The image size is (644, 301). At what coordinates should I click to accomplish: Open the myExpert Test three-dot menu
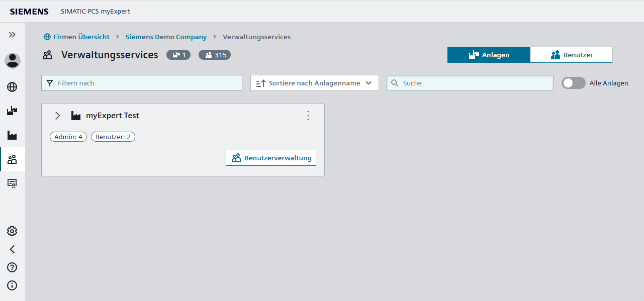[308, 116]
